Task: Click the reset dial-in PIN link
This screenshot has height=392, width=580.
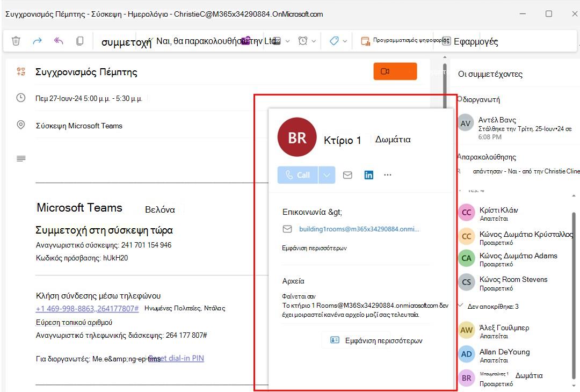Action: pos(177,358)
